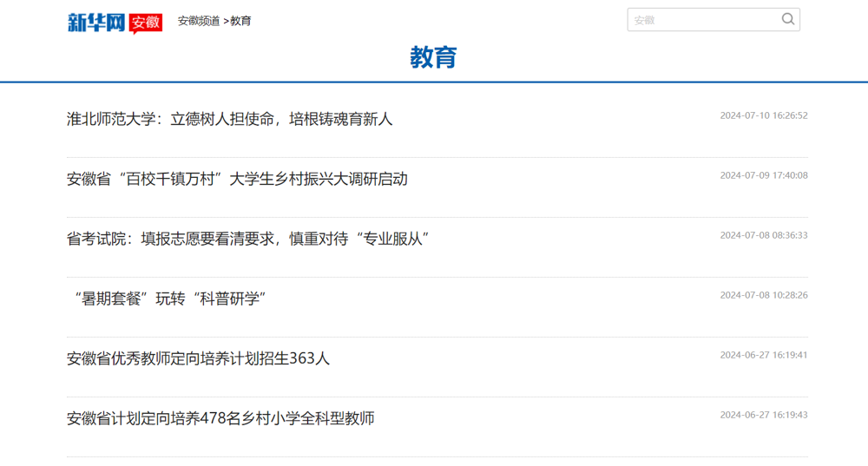
Task: Click the Xinhuanet 新华网 logo
Action: [x=96, y=22]
